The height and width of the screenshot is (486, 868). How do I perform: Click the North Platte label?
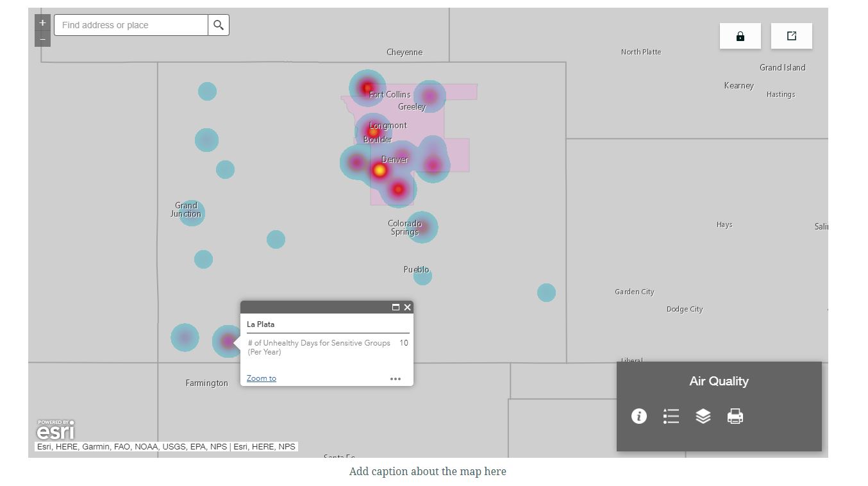(641, 52)
